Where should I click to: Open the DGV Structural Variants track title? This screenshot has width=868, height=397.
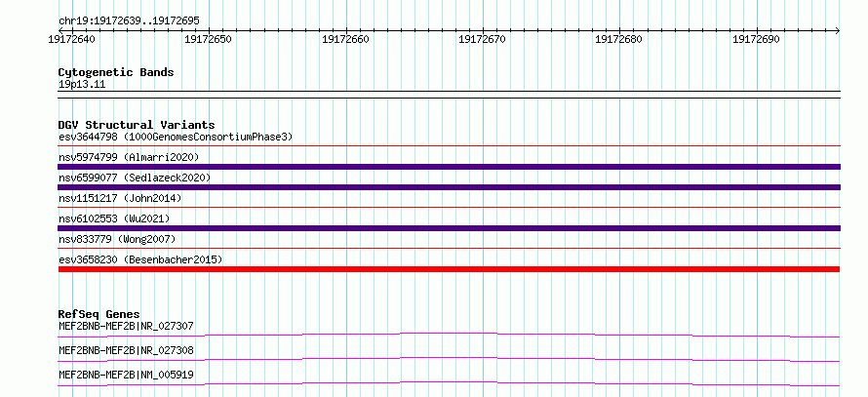click(x=137, y=125)
